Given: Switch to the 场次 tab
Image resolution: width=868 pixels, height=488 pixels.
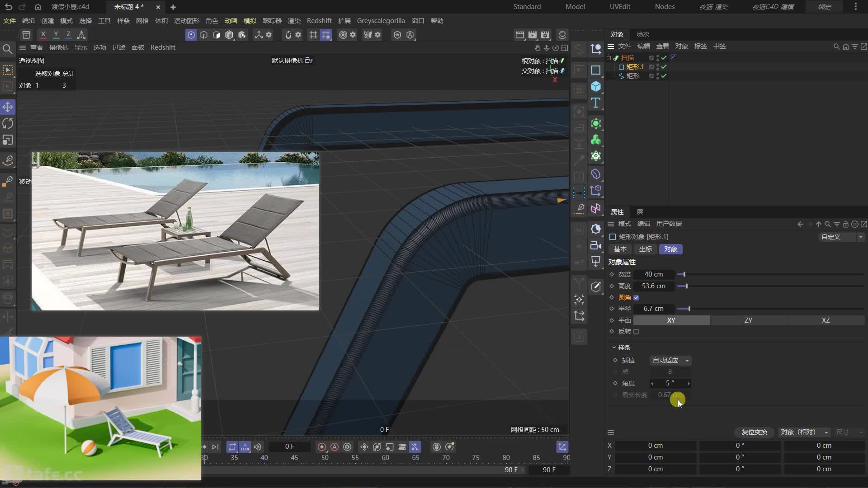Looking at the screenshot, I should pos(642,34).
